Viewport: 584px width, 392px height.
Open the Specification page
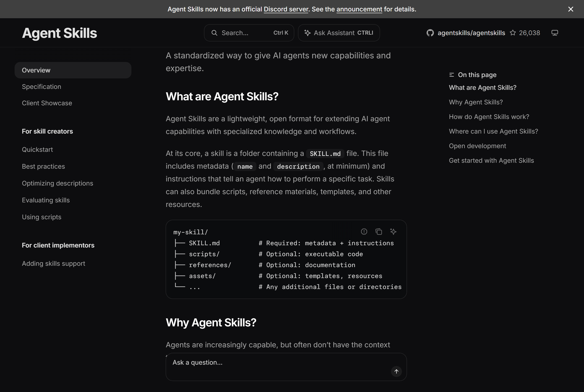41,87
